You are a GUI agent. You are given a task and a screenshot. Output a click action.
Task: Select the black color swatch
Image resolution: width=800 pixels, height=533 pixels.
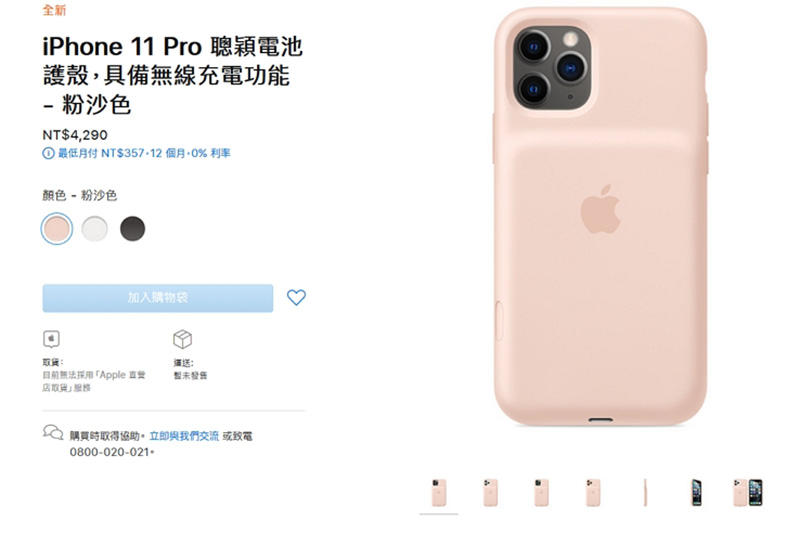pos(133,229)
